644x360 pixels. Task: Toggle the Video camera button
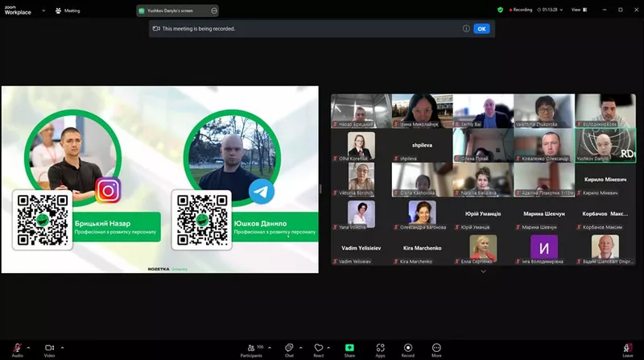point(49,350)
